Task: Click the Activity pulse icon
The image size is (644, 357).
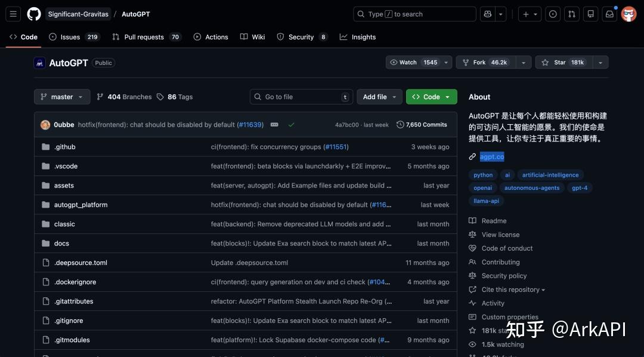Action: point(472,303)
